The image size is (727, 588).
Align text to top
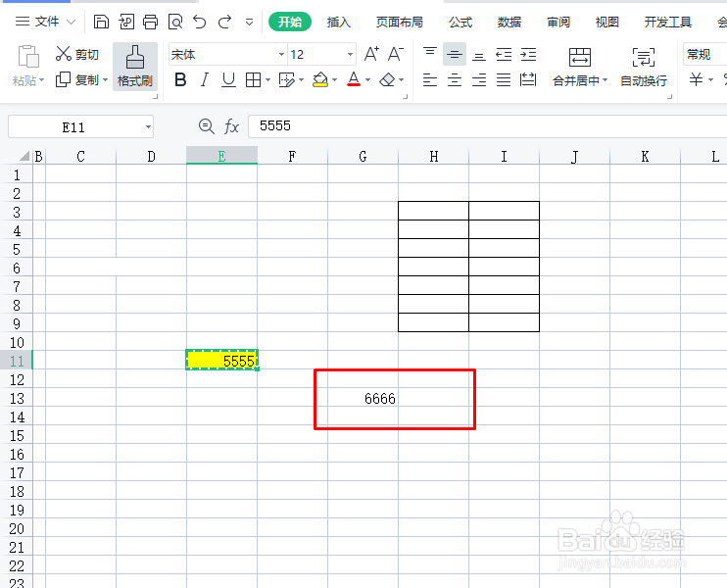click(430, 54)
